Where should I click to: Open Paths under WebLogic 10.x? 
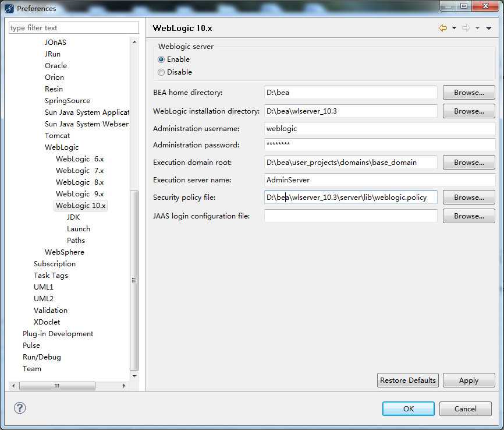pyautogui.click(x=76, y=241)
